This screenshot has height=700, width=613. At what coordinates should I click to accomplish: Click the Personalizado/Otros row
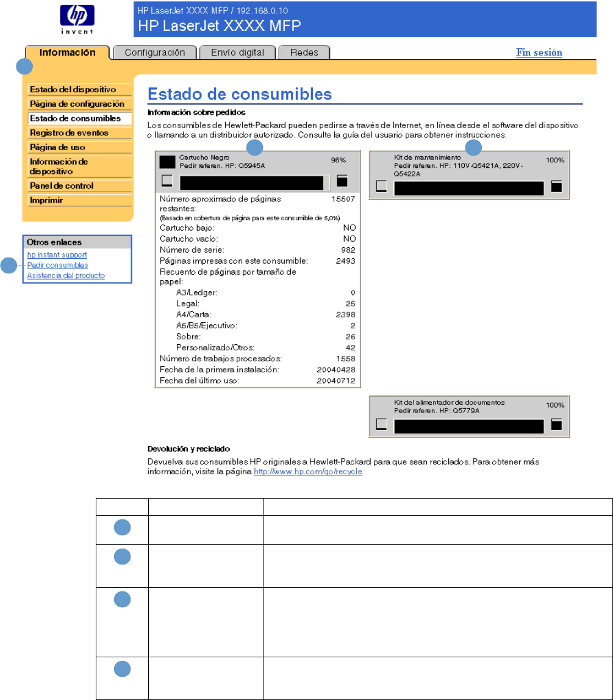click(265, 347)
